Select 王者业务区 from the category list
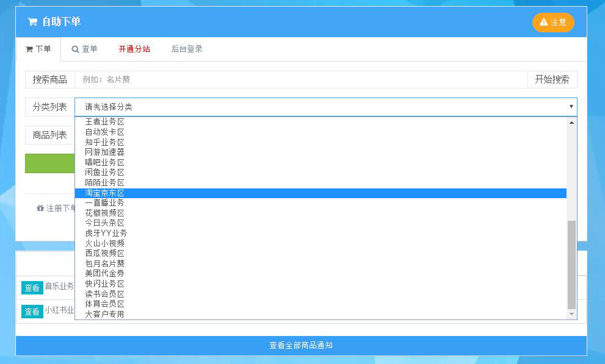The width and height of the screenshot is (605, 364). pos(321,122)
